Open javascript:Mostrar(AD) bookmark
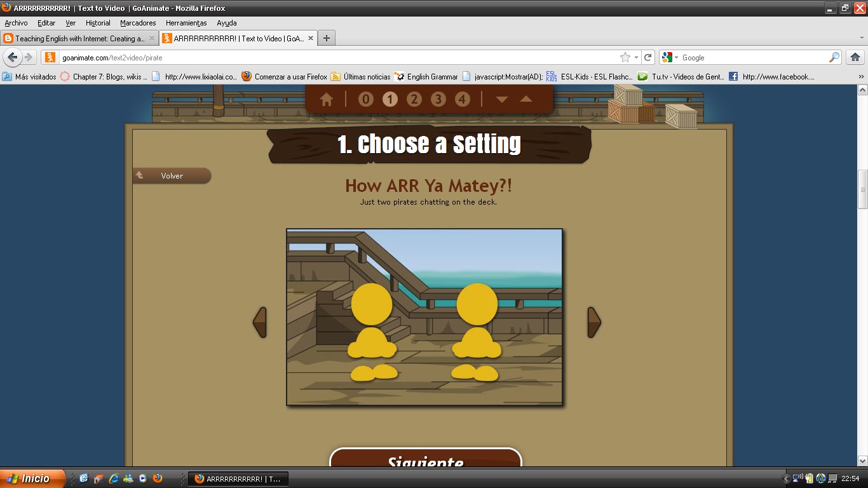 point(503,76)
